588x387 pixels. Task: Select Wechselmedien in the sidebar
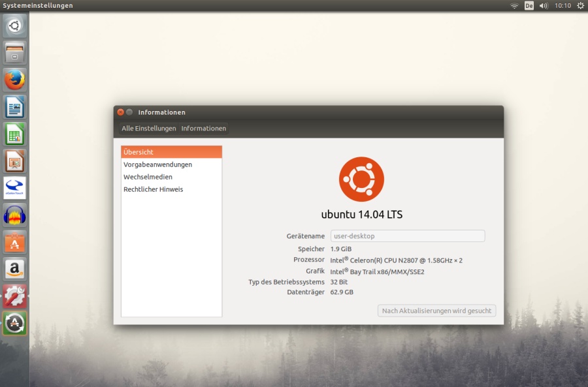(x=171, y=177)
